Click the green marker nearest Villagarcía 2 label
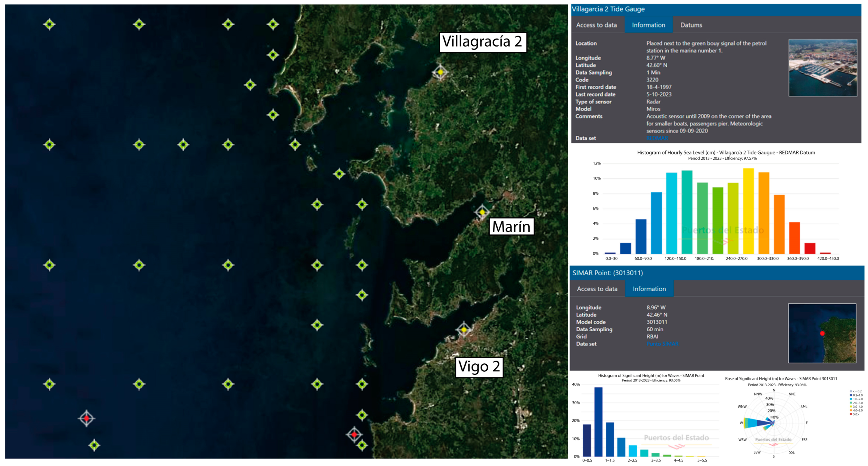 [x=339, y=174]
